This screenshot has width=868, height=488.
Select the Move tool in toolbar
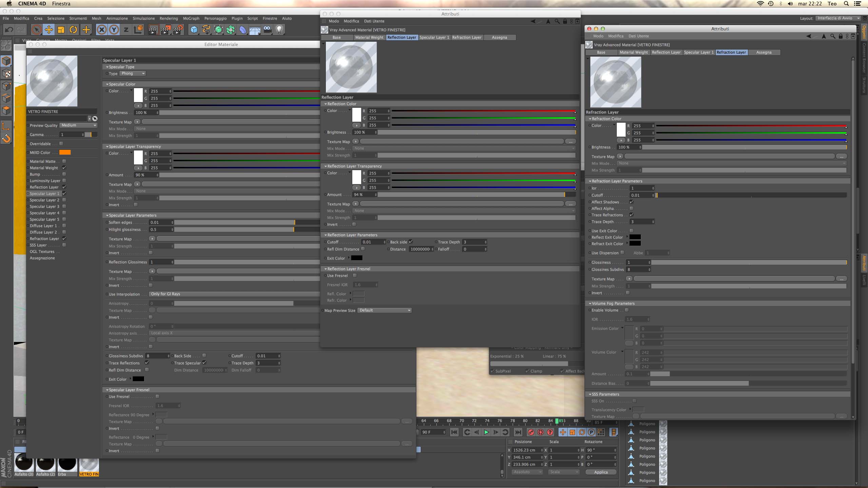(x=49, y=30)
